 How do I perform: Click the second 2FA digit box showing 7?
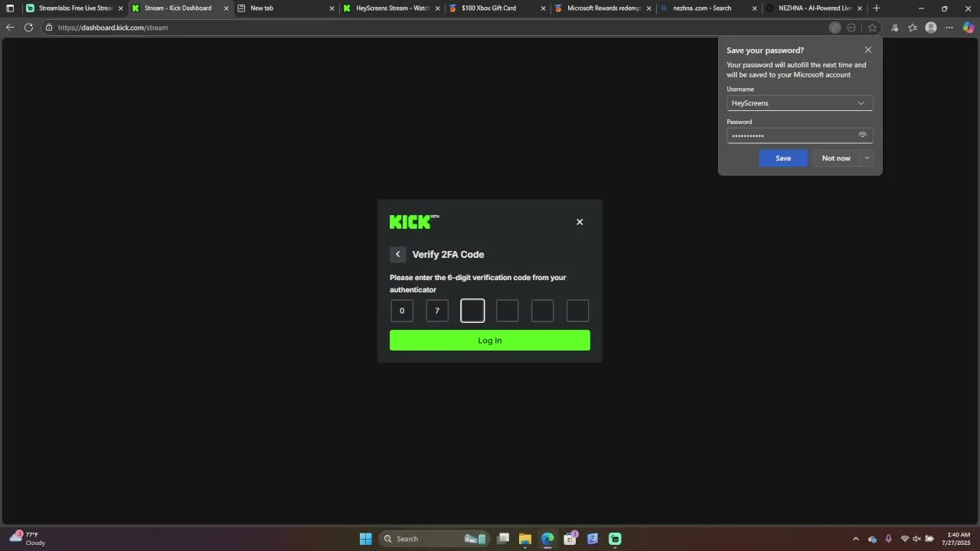coord(437,311)
